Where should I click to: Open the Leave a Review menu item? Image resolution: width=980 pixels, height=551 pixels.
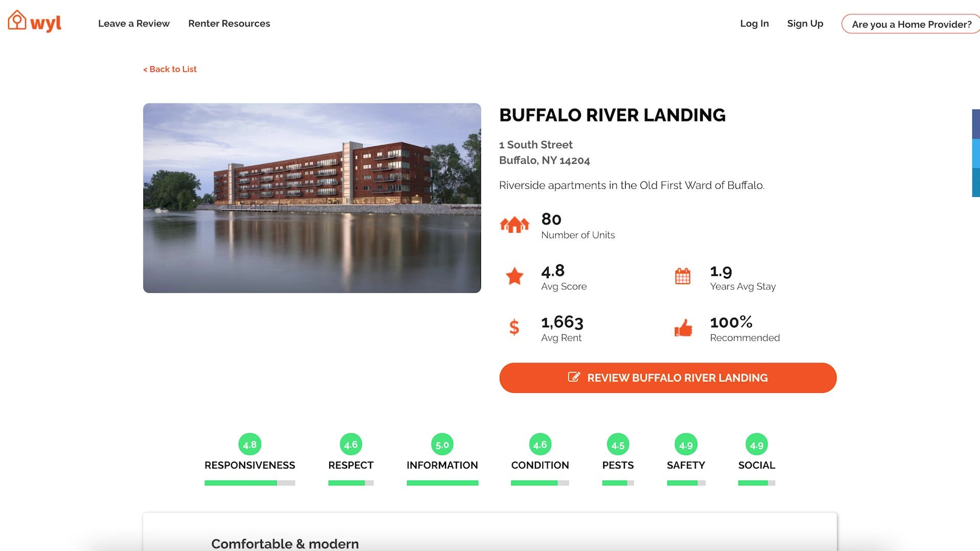pyautogui.click(x=134, y=23)
